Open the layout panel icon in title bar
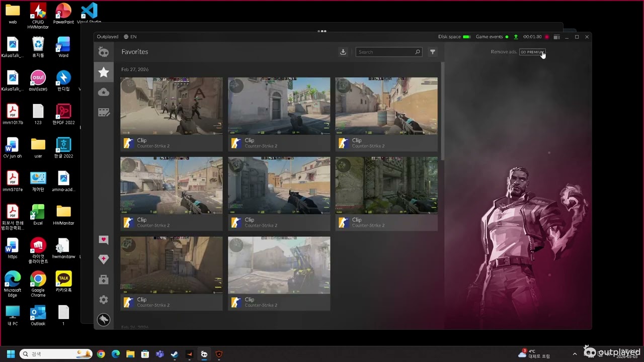644x362 pixels. tap(556, 37)
